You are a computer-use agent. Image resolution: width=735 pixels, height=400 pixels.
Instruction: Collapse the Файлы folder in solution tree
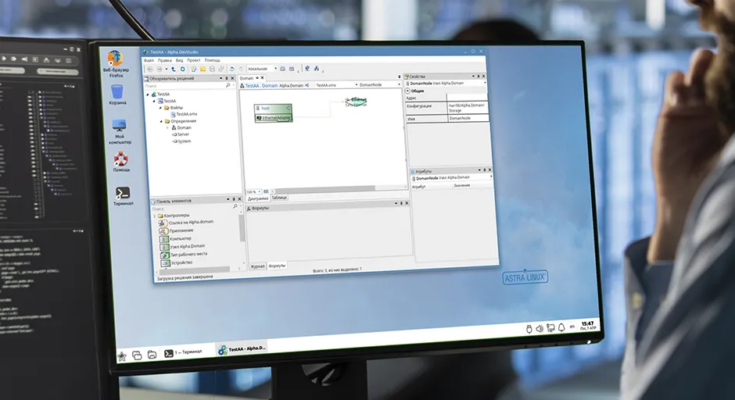161,107
